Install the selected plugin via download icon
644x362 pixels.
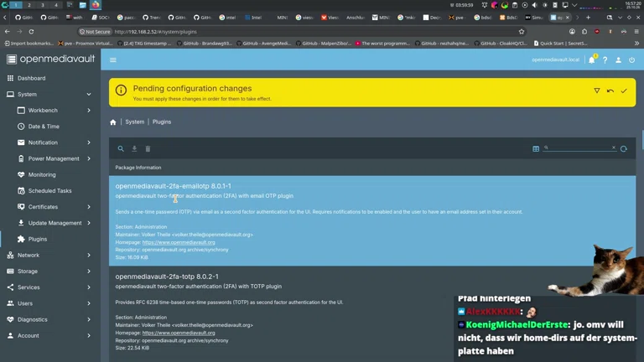coord(134,148)
